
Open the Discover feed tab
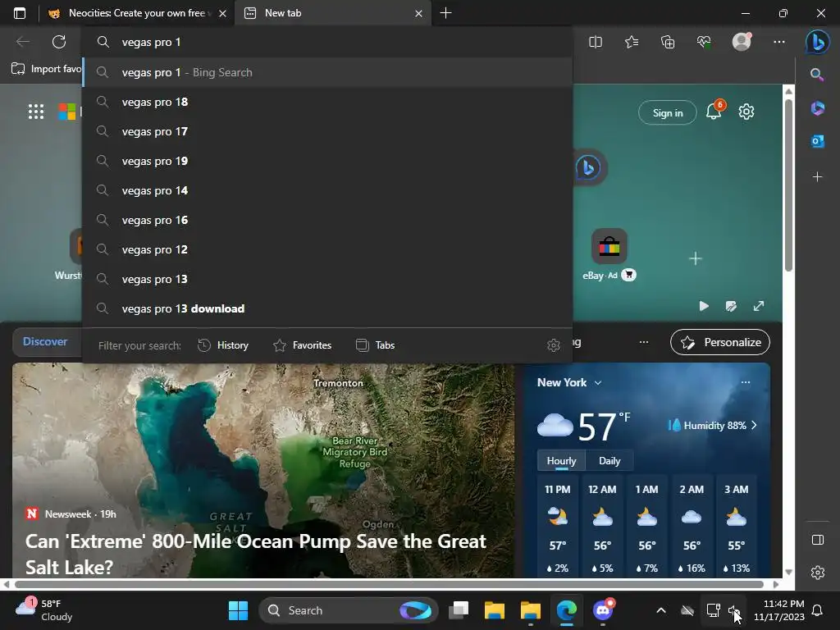[x=45, y=342]
